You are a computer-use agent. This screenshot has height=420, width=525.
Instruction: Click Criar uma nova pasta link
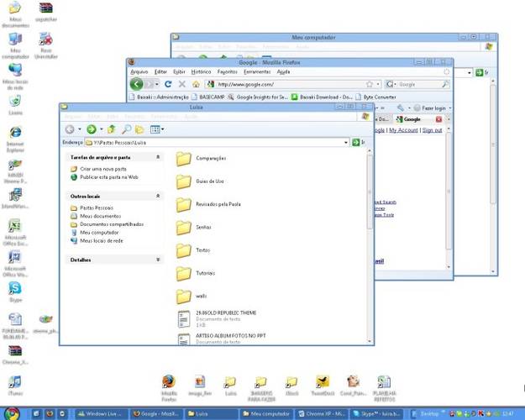pyautogui.click(x=103, y=169)
